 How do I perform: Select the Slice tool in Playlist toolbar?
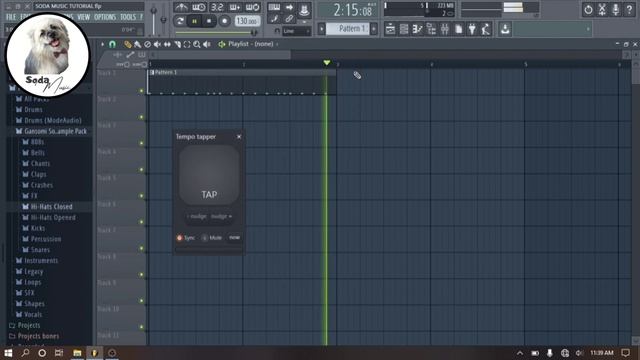[x=177, y=44]
